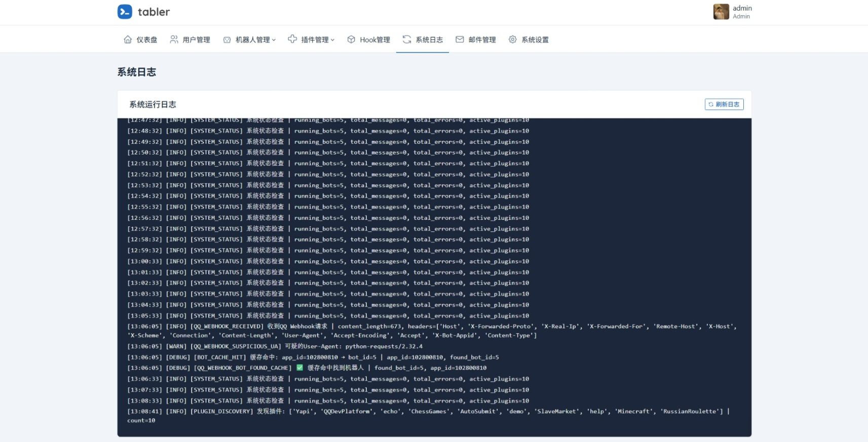This screenshot has height=442, width=868.
Task: Click the refresh icon beside 系统日志
Action: pyautogui.click(x=407, y=39)
